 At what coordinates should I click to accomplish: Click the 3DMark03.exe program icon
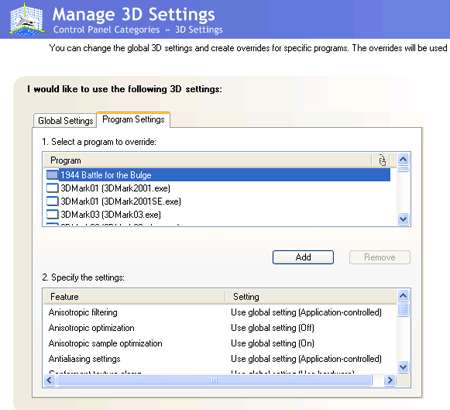[x=52, y=214]
